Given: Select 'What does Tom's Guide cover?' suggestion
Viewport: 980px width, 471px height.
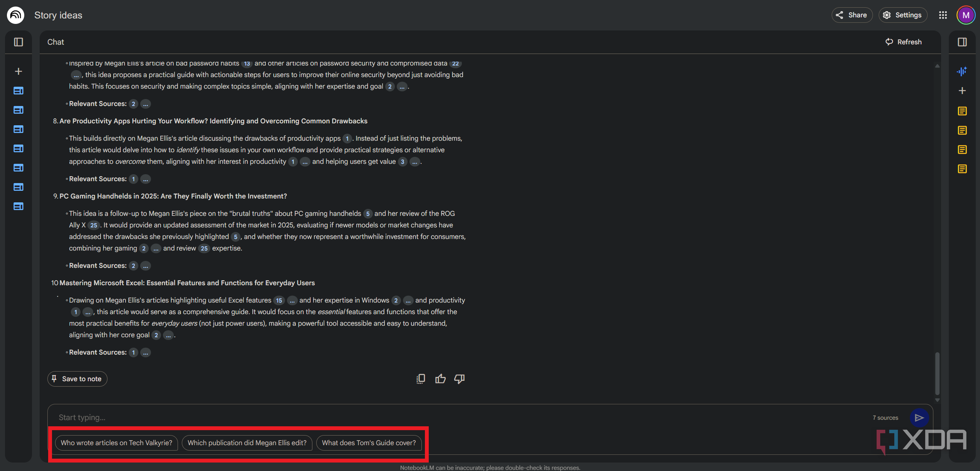Looking at the screenshot, I should (369, 443).
